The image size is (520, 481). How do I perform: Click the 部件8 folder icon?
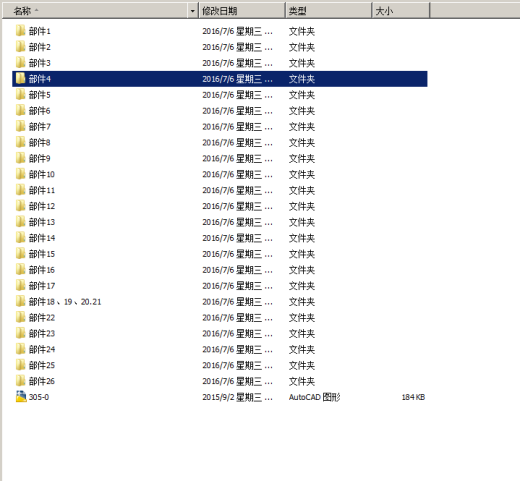[x=20, y=142]
